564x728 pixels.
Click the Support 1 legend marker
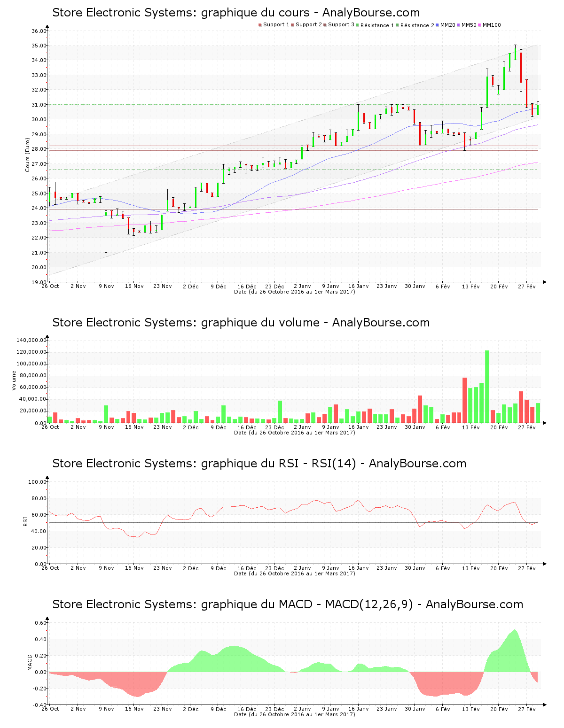[x=260, y=25]
